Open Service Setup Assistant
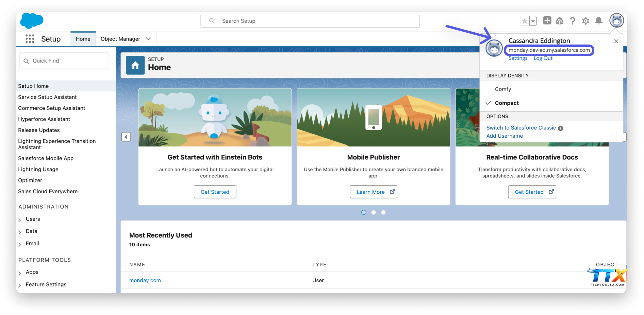The width and height of the screenshot is (644, 315). coord(47,97)
